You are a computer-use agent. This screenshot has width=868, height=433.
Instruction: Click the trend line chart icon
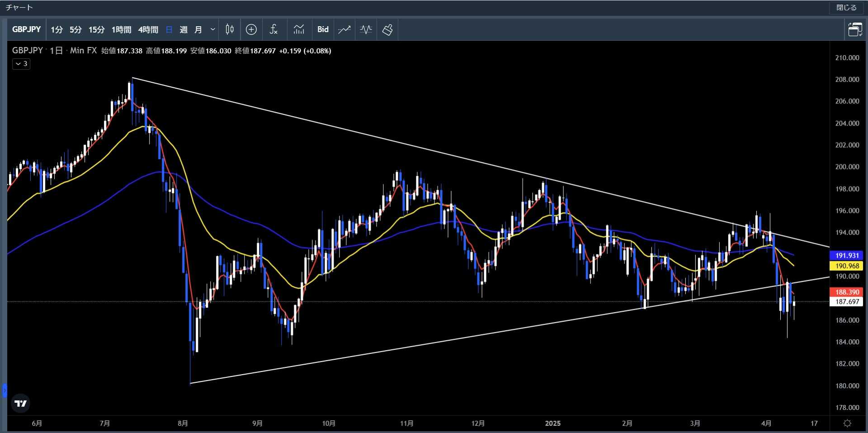344,29
